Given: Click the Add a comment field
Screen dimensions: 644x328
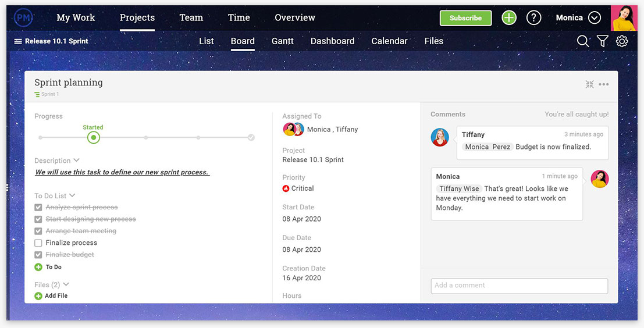Looking at the screenshot, I should pos(519,286).
